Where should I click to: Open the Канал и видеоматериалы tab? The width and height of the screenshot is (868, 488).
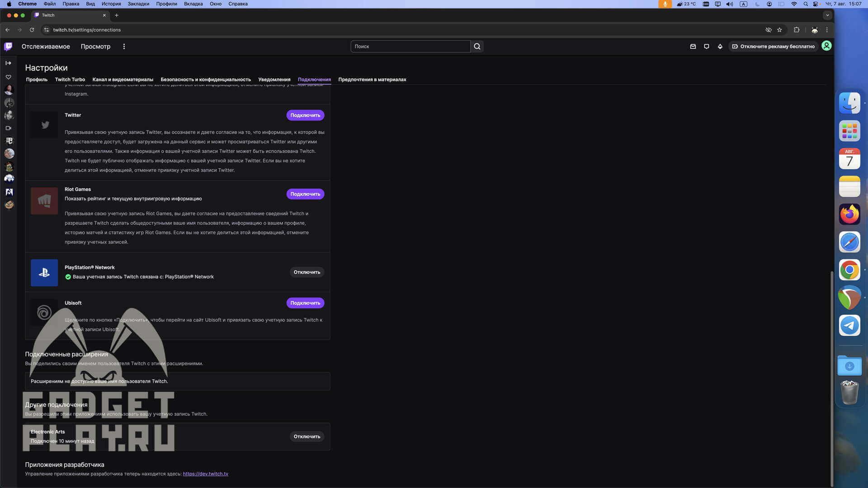coord(123,80)
